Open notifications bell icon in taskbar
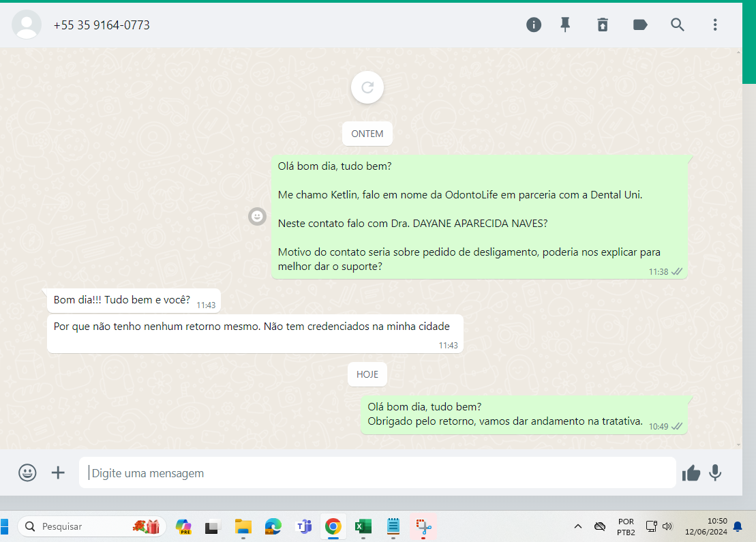Screen dimensions: 756x542 tap(738, 526)
